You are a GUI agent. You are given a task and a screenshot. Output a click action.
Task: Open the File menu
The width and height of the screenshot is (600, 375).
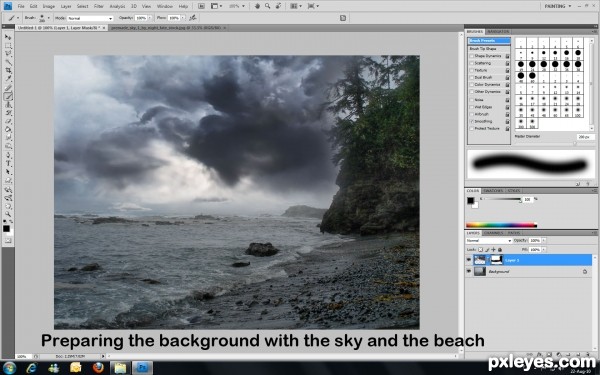tap(21, 7)
